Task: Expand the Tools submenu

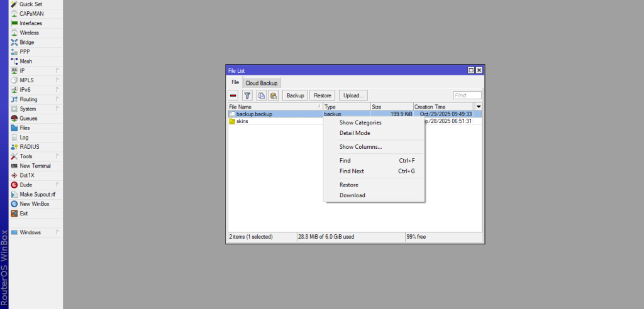Action: pyautogui.click(x=26, y=156)
